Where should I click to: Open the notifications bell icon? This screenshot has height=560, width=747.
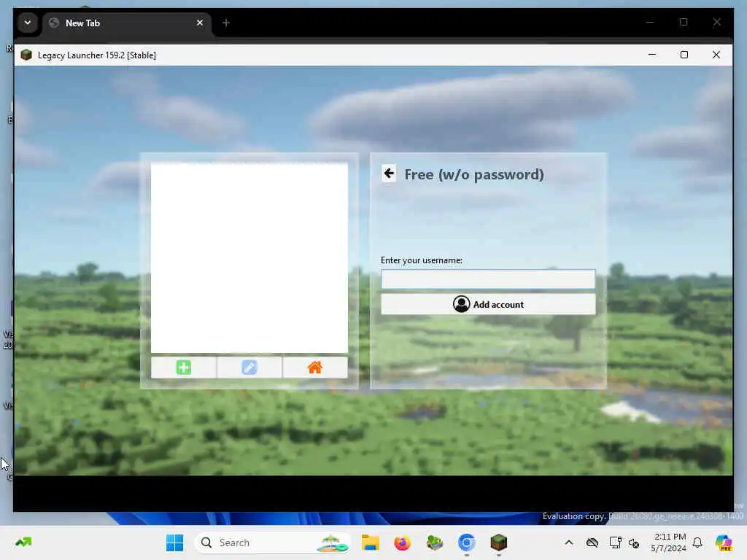pyautogui.click(x=697, y=542)
